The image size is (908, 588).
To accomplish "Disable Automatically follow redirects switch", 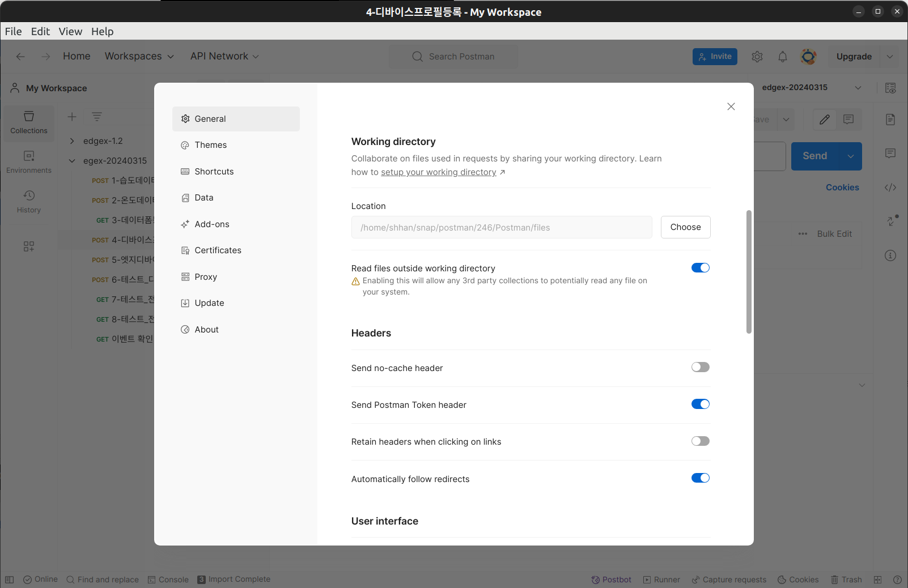I will pos(701,478).
